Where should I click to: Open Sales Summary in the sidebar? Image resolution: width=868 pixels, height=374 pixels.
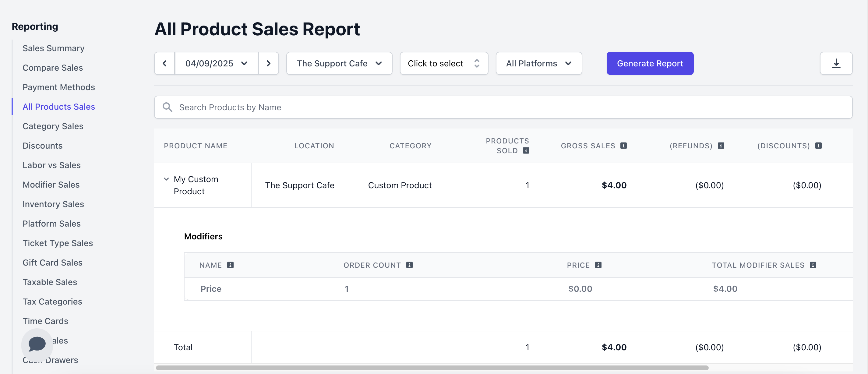53,48
